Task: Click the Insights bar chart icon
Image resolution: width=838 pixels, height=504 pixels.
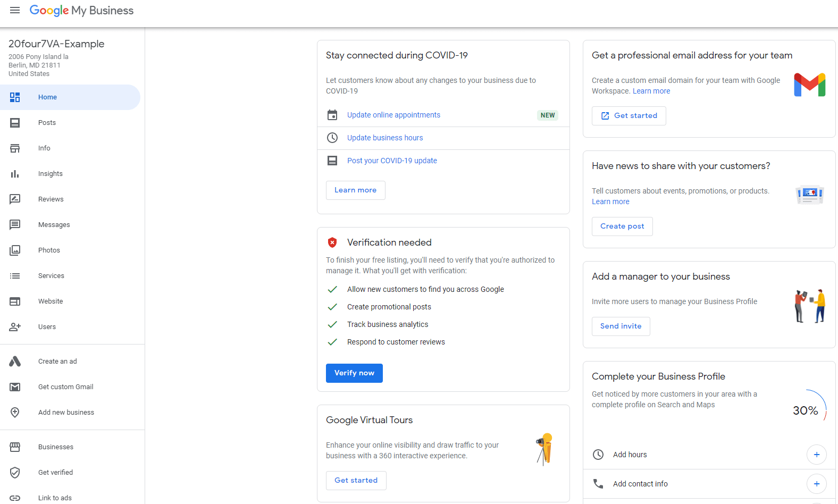Action: pos(15,174)
